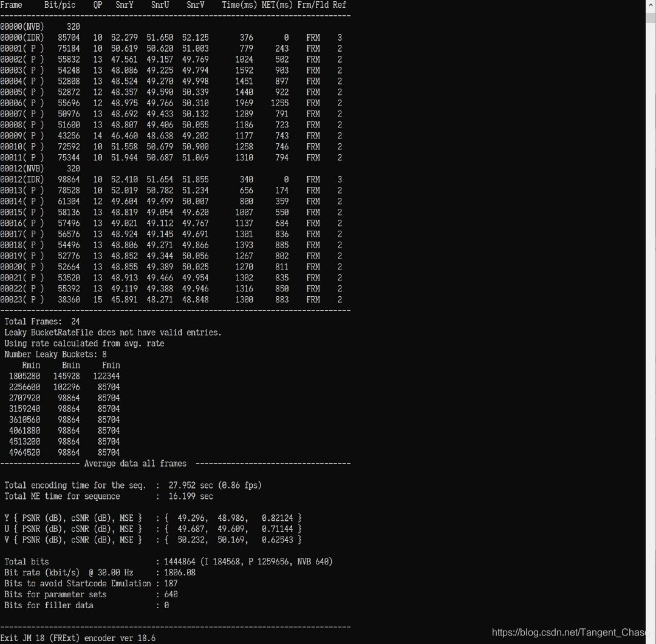Click time value '1969'

[244, 103]
